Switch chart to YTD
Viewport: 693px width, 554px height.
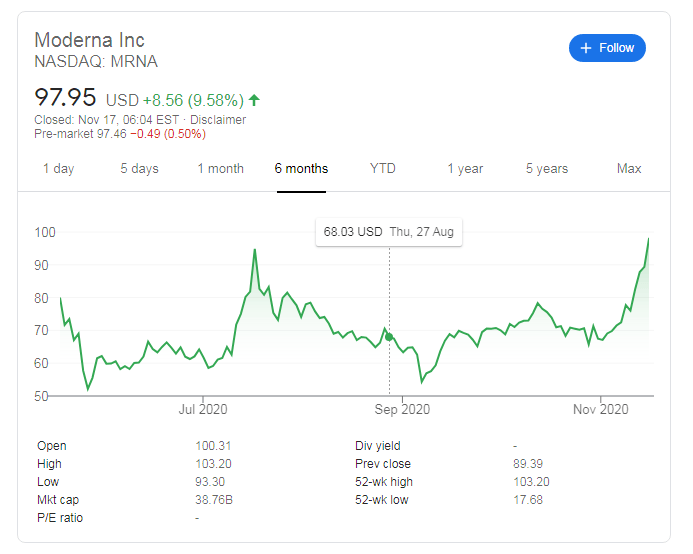(383, 168)
